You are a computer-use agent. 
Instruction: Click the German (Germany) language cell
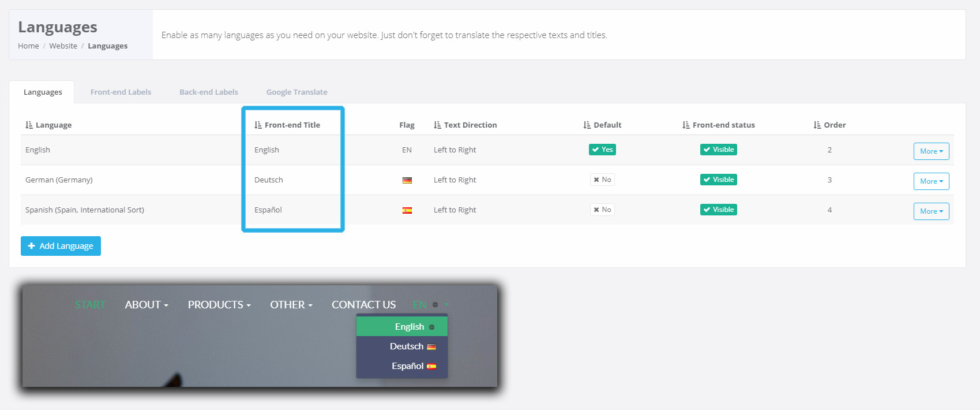(x=59, y=180)
